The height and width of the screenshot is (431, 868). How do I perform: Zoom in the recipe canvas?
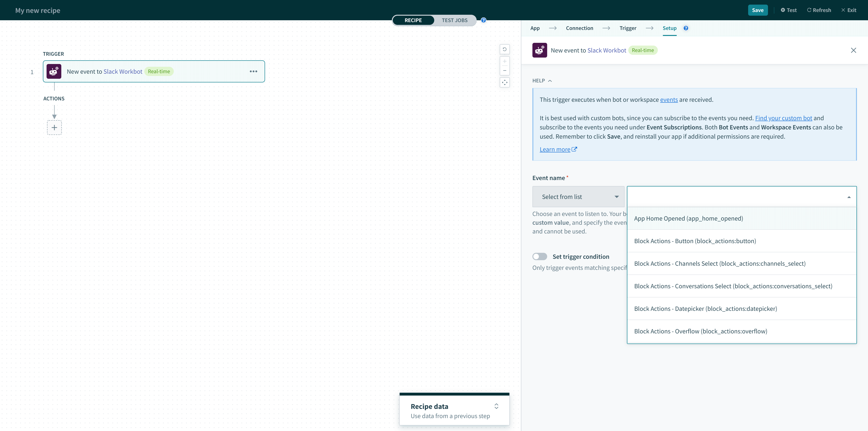point(505,61)
